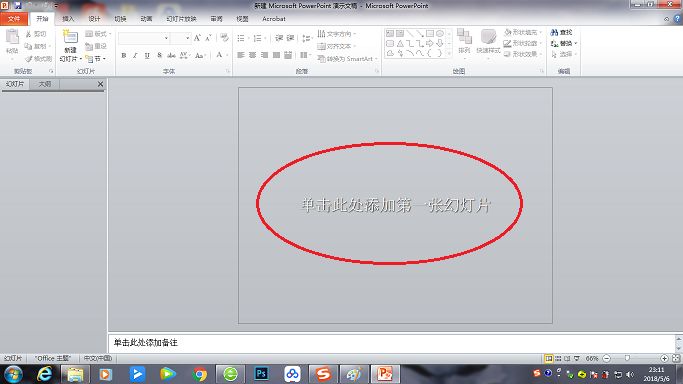683x384 pixels.
Task: Click the Decrease Indent icon
Action: pos(279,38)
